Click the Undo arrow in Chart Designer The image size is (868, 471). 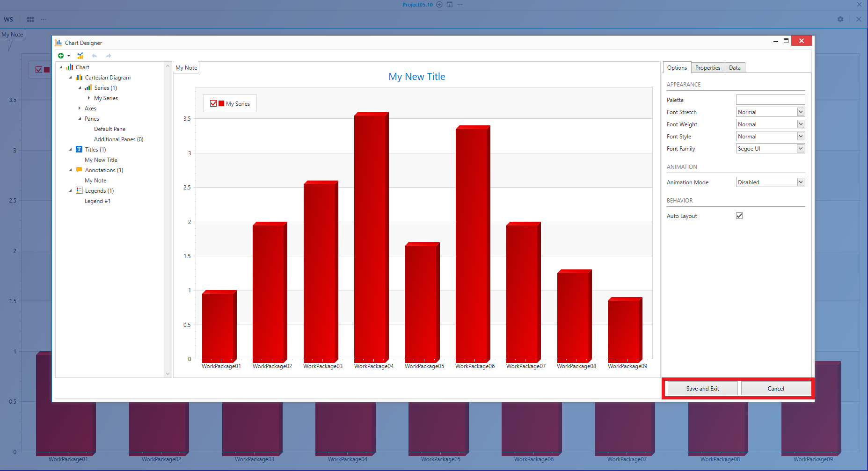point(95,56)
